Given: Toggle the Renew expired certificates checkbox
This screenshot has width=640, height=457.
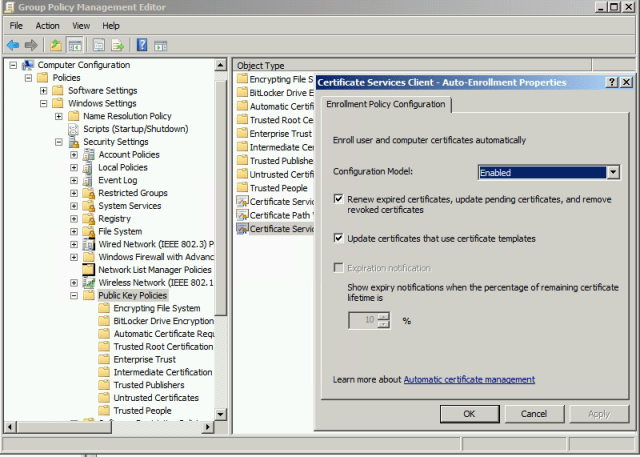Looking at the screenshot, I should (338, 199).
